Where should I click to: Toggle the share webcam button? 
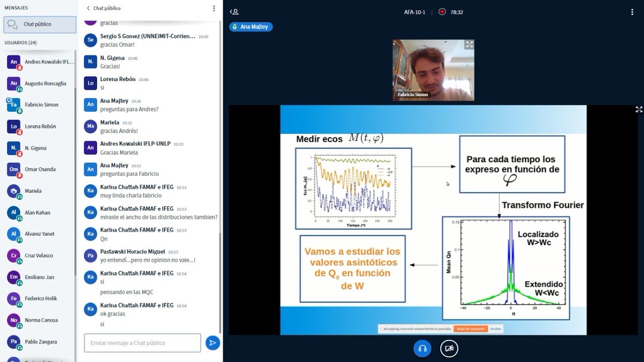tap(449, 349)
